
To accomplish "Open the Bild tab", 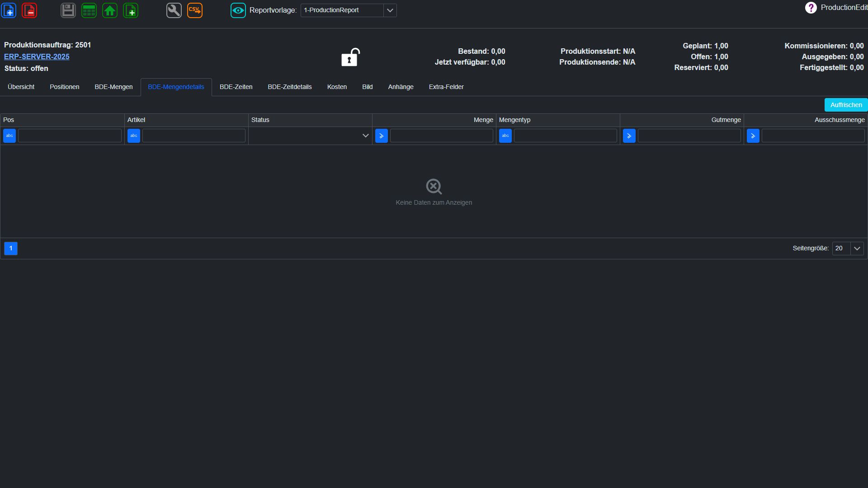I will click(x=368, y=87).
